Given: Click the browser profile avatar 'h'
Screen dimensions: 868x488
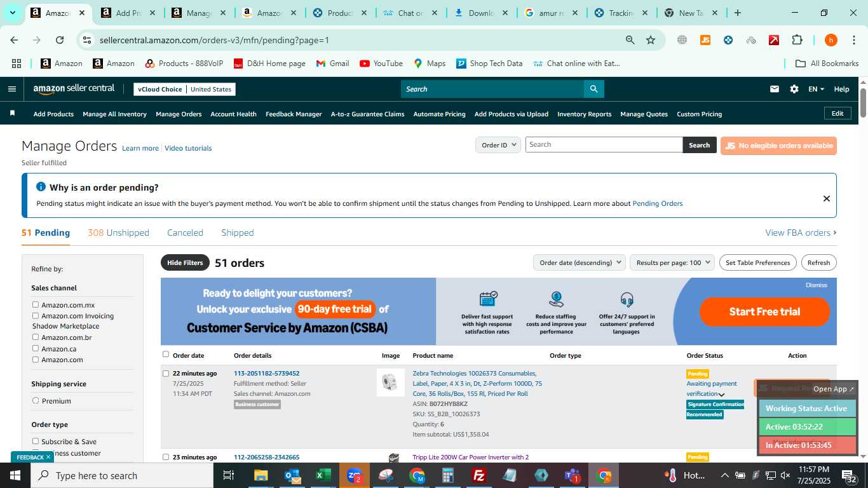Looking at the screenshot, I should [831, 40].
